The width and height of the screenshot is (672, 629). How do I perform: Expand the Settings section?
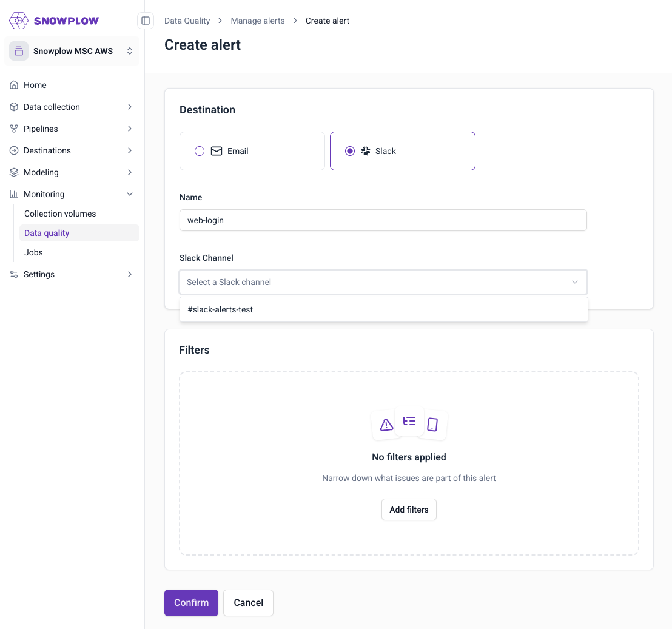coord(39,274)
